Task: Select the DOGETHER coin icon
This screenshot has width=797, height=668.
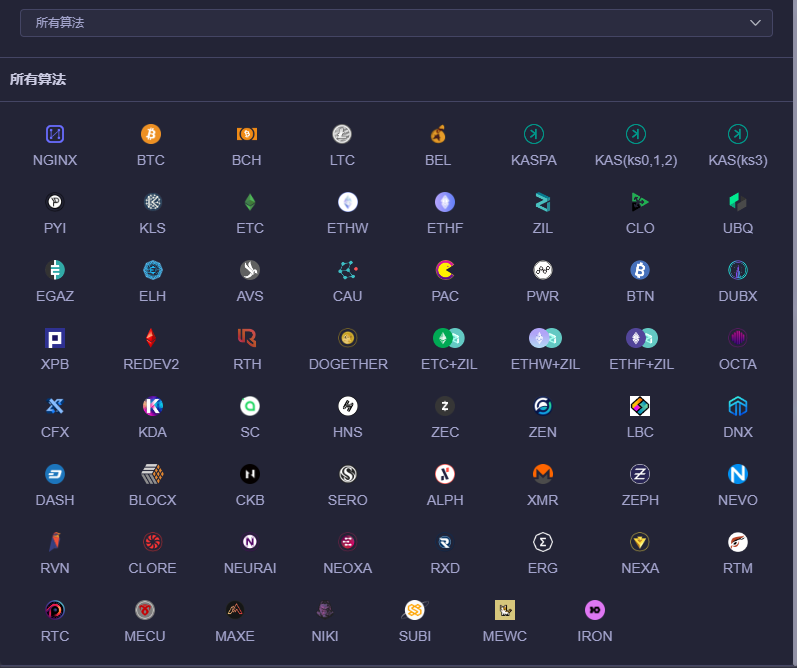Action: click(348, 338)
